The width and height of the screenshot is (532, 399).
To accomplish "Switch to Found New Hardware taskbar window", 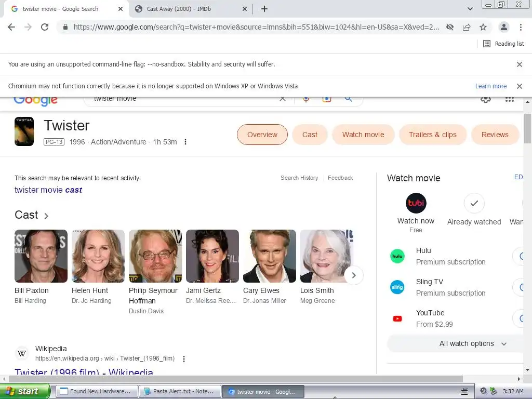I will tap(96, 391).
